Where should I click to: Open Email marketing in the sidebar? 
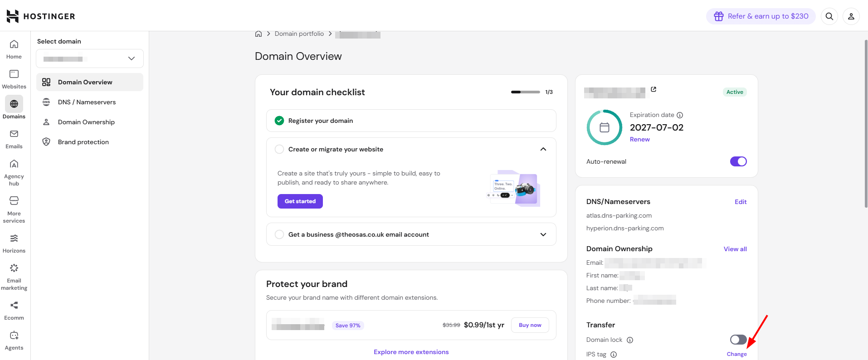point(14,277)
